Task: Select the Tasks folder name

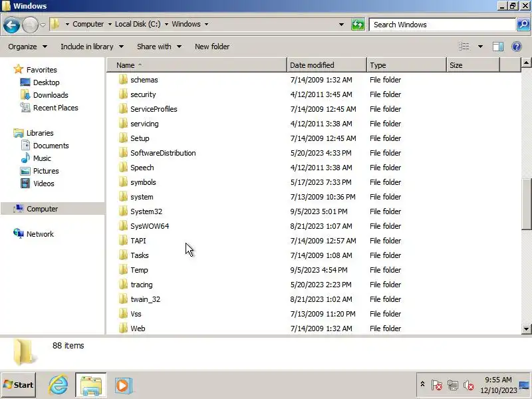Action: 140,255
